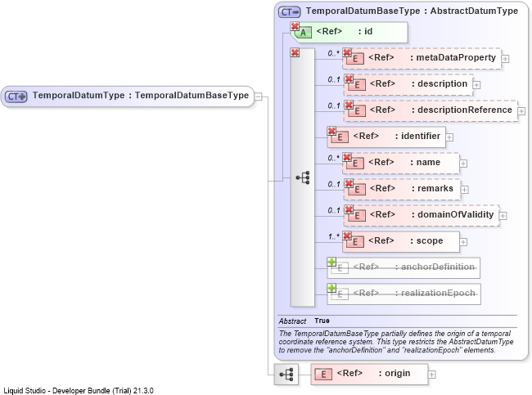Click red X marker on description element
The image size is (532, 395).
coord(349,79)
